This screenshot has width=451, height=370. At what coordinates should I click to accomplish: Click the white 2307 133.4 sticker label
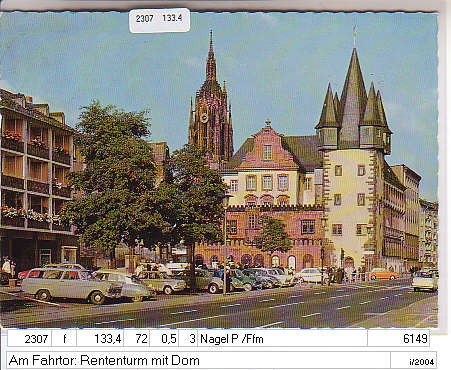(160, 20)
